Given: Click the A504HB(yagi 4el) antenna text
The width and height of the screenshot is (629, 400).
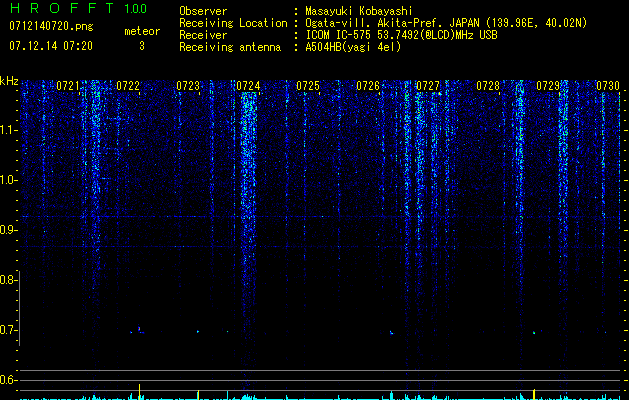Looking at the screenshot, I should pyautogui.click(x=353, y=47).
